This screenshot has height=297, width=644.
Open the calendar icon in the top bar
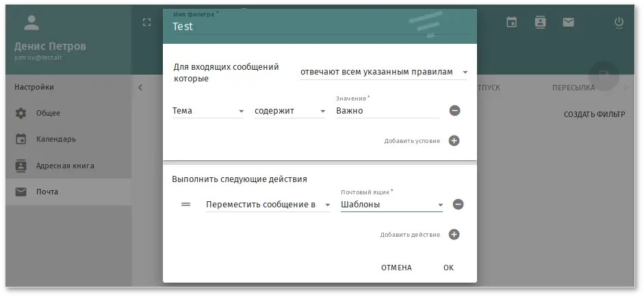coord(511,22)
